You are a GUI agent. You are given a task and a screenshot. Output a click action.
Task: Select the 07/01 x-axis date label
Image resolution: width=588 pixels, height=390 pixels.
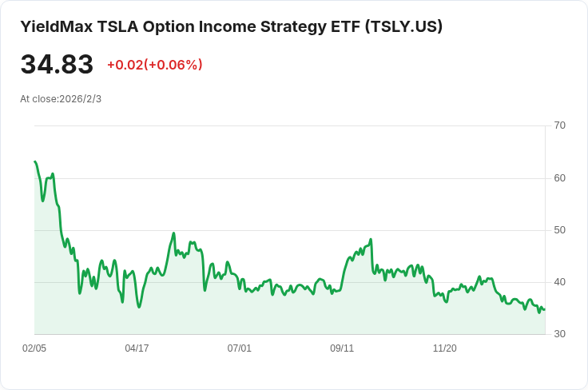tap(239, 348)
